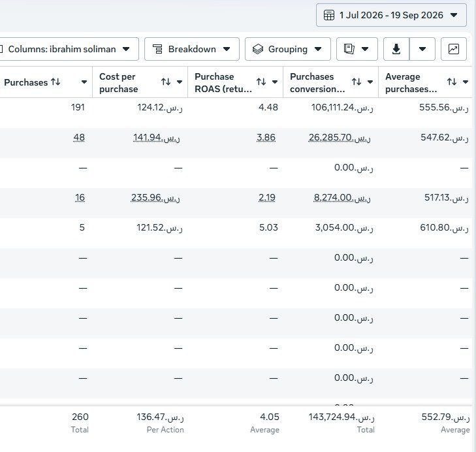
Task: Click the Purchase ROAS column header text
Action: (223, 82)
